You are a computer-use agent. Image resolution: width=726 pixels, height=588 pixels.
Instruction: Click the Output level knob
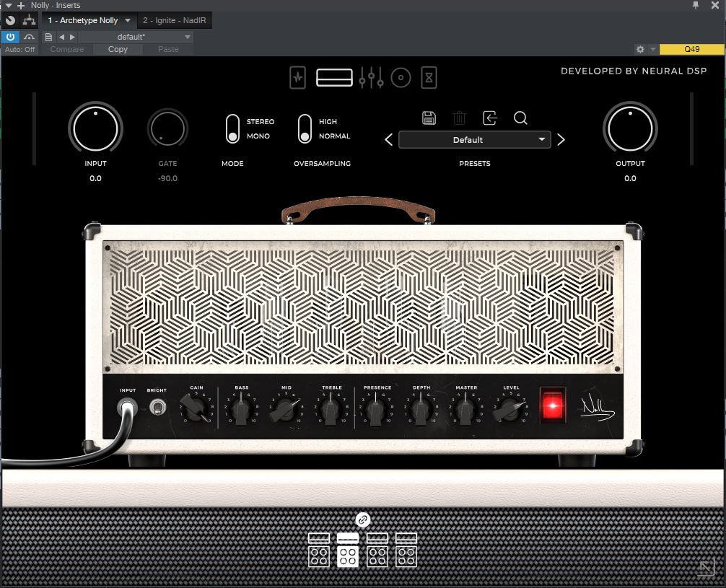pyautogui.click(x=630, y=128)
